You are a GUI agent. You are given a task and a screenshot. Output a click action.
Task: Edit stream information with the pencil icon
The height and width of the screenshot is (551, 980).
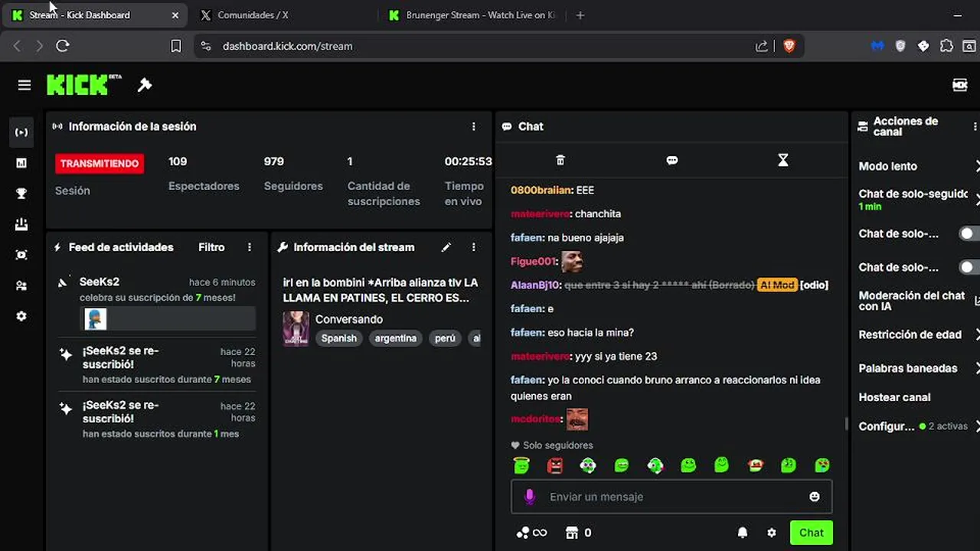click(x=446, y=247)
